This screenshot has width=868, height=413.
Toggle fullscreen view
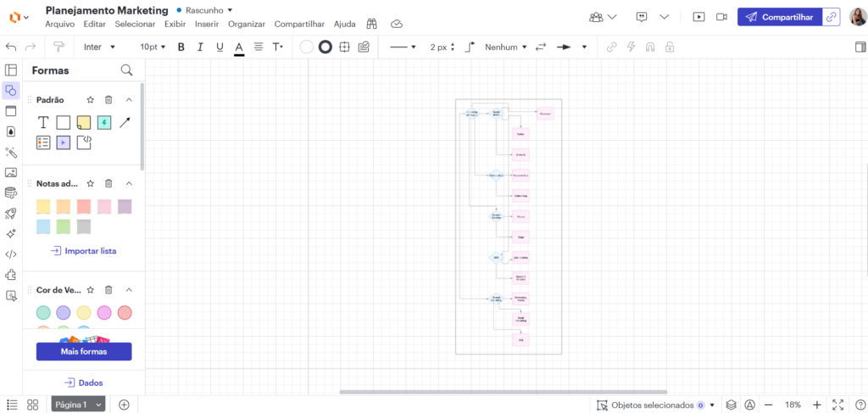(837, 405)
